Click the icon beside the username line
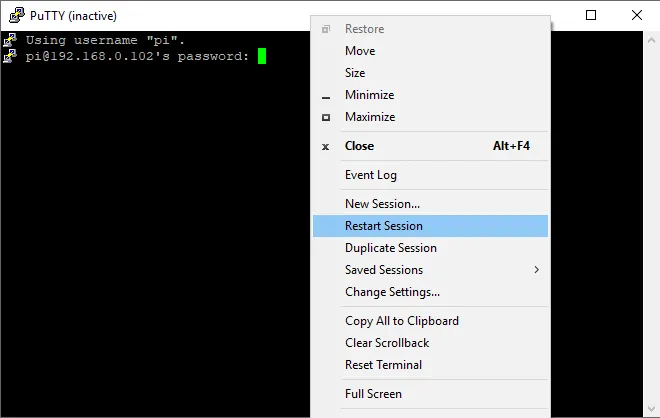Viewport: 660px width, 418px height. [x=10, y=40]
